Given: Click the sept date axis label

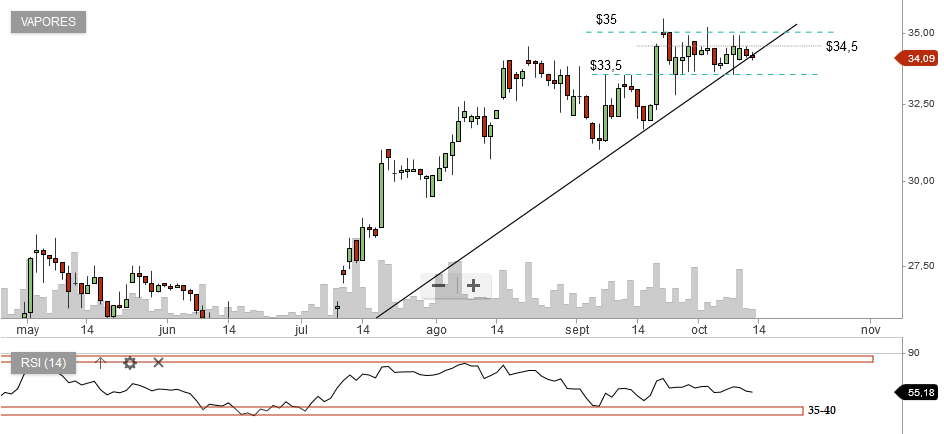Looking at the screenshot, I should (576, 330).
